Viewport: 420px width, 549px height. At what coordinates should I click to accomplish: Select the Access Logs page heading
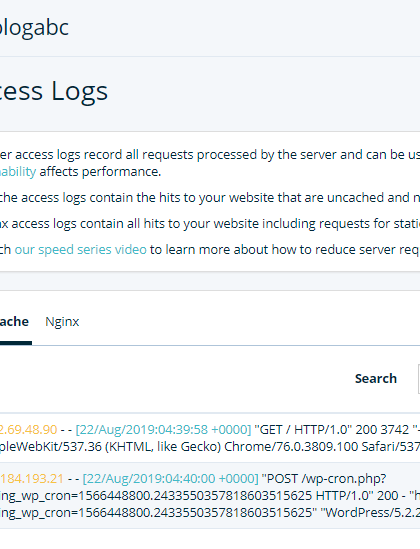click(x=54, y=91)
